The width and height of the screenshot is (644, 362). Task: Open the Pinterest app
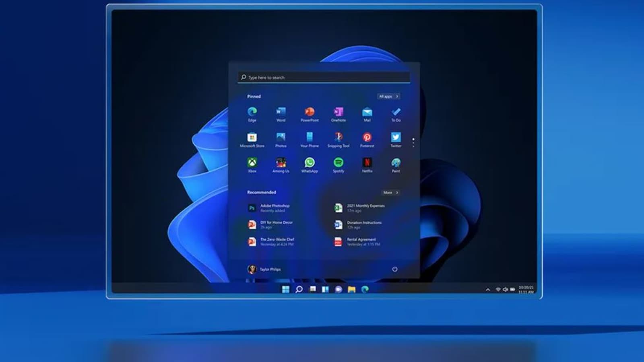367,140
